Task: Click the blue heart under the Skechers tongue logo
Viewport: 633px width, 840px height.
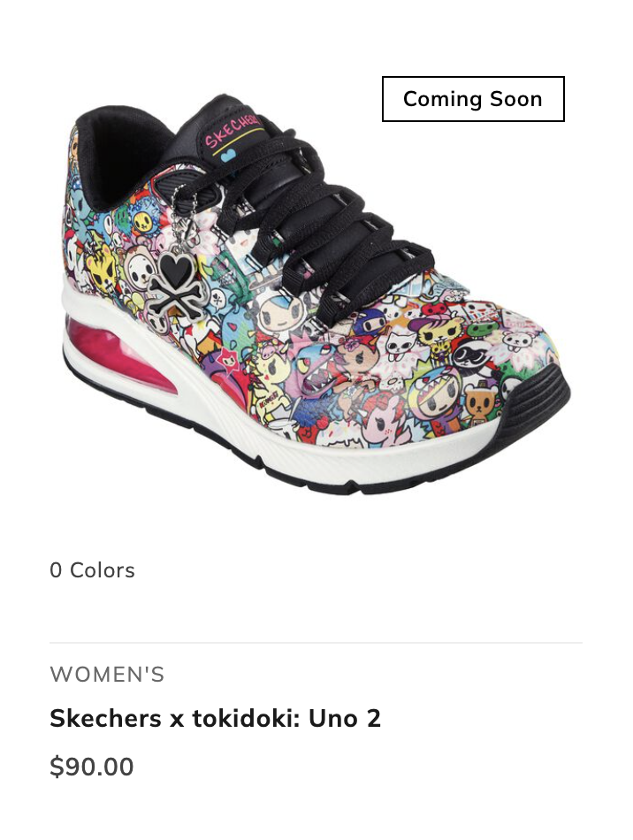Action: (229, 156)
